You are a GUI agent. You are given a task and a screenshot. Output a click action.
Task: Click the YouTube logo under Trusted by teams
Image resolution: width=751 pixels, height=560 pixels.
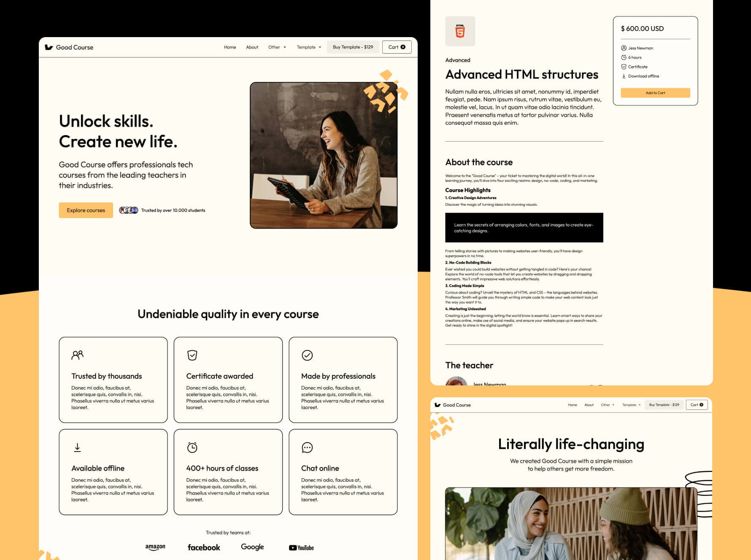pyautogui.click(x=301, y=548)
